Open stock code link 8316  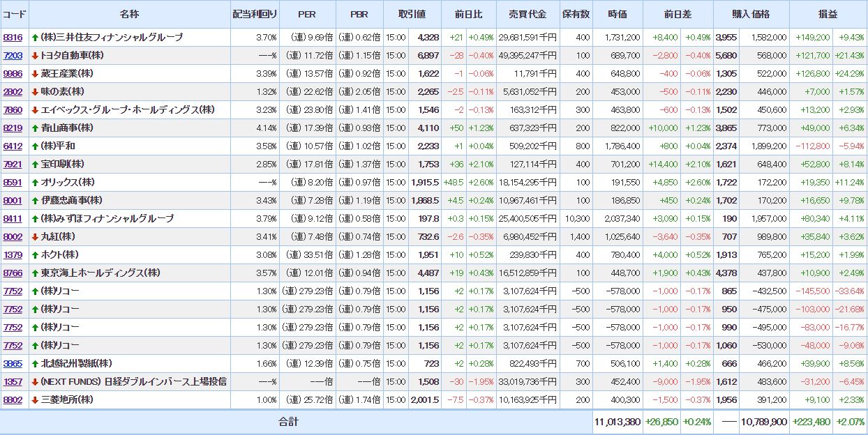pyautogui.click(x=13, y=37)
